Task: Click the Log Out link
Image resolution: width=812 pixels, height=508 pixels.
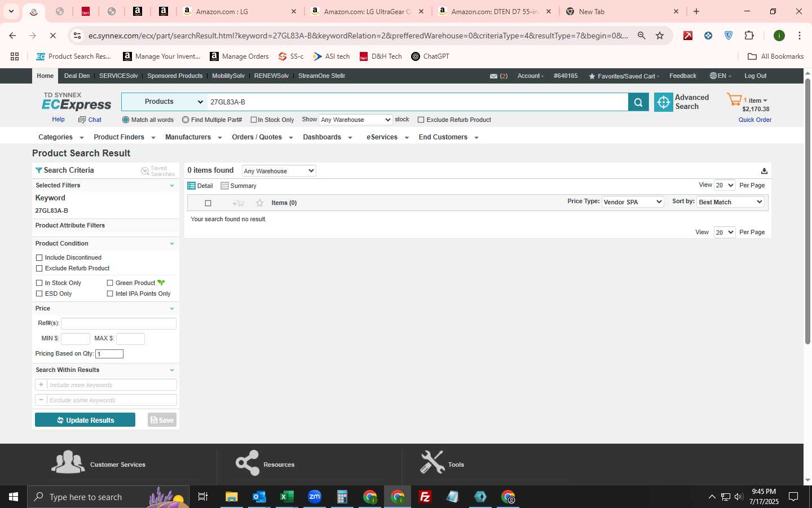Action: pyautogui.click(x=755, y=76)
